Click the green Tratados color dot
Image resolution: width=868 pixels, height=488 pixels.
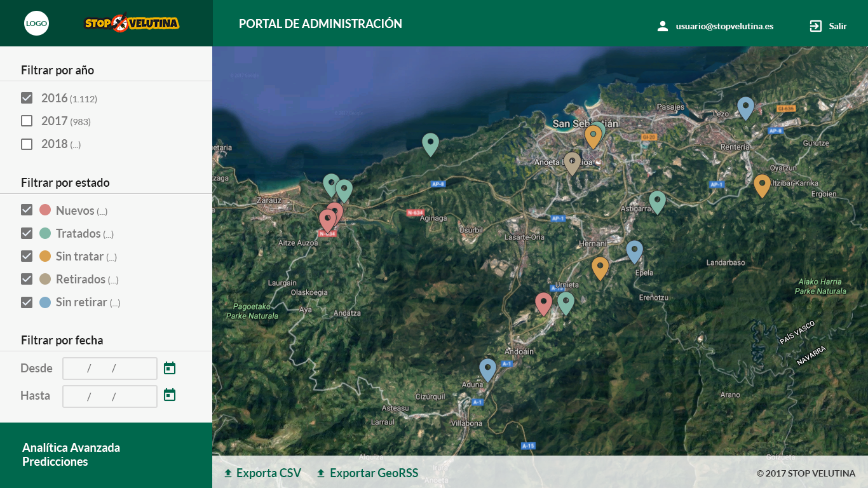coord(45,233)
